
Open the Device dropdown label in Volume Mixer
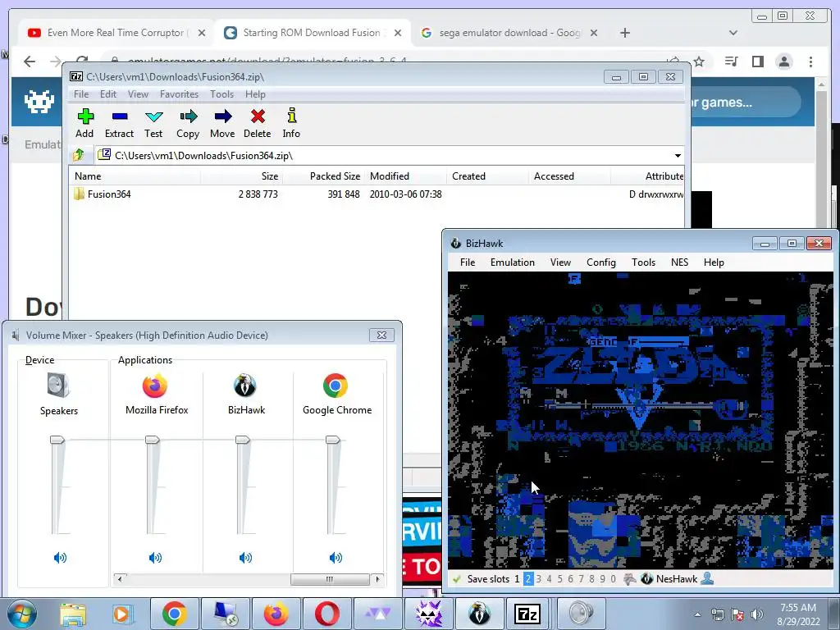pos(39,360)
